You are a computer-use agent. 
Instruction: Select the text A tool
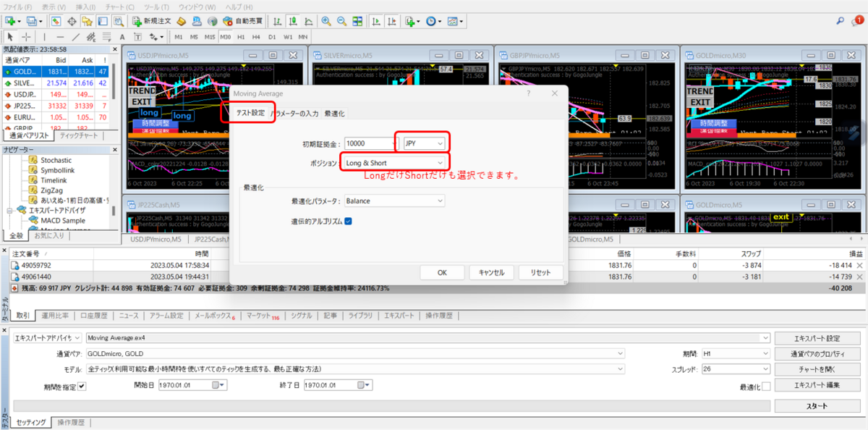point(122,36)
